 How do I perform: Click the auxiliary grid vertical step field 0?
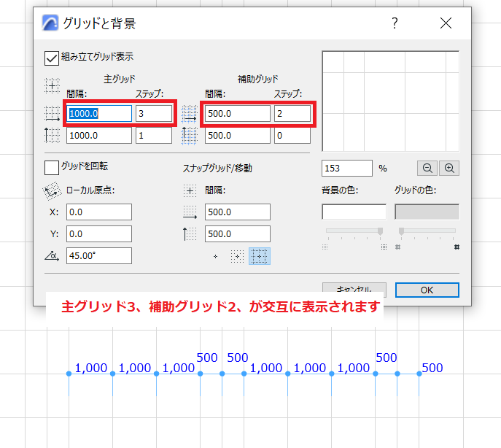292,135
